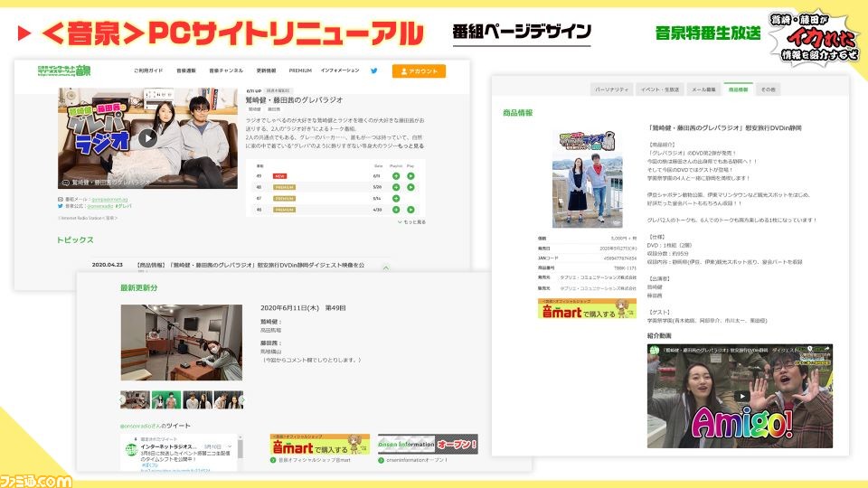Screen dimensions: 868x488
Task: Add episode 48 to playlist
Action: click(x=396, y=187)
